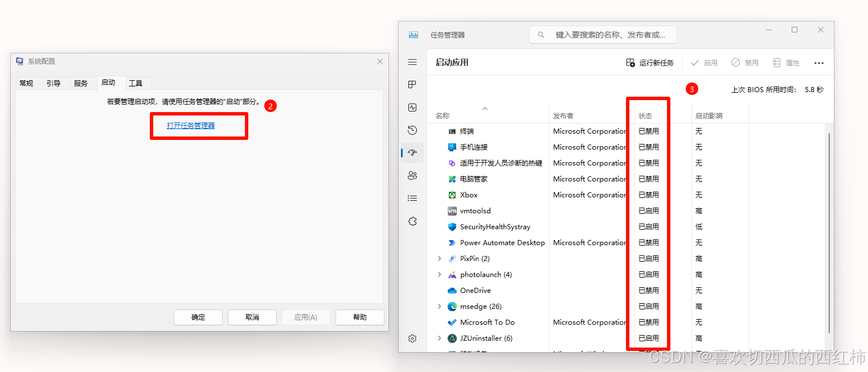Click the 电脑管家 app icon
Image resolution: width=868 pixels, height=372 pixels.
click(x=452, y=179)
